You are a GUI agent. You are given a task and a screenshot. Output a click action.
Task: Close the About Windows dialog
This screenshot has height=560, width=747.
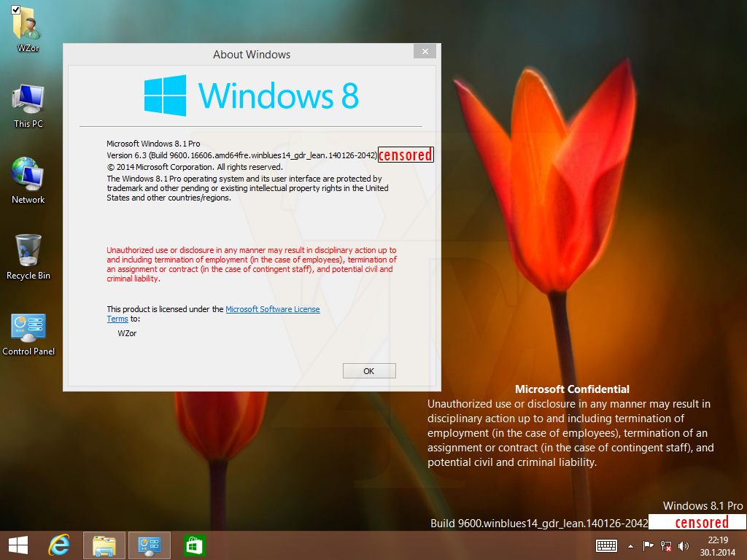click(x=425, y=52)
